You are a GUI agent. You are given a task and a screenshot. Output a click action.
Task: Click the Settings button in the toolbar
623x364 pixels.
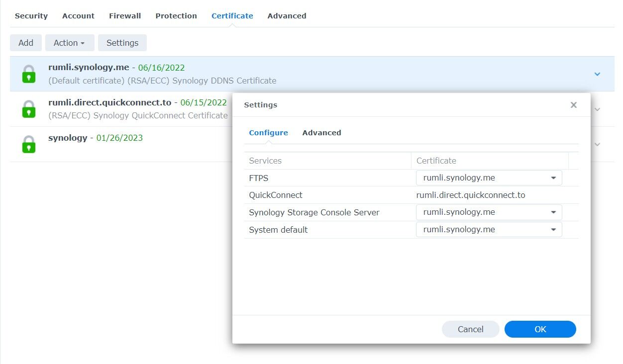122,43
